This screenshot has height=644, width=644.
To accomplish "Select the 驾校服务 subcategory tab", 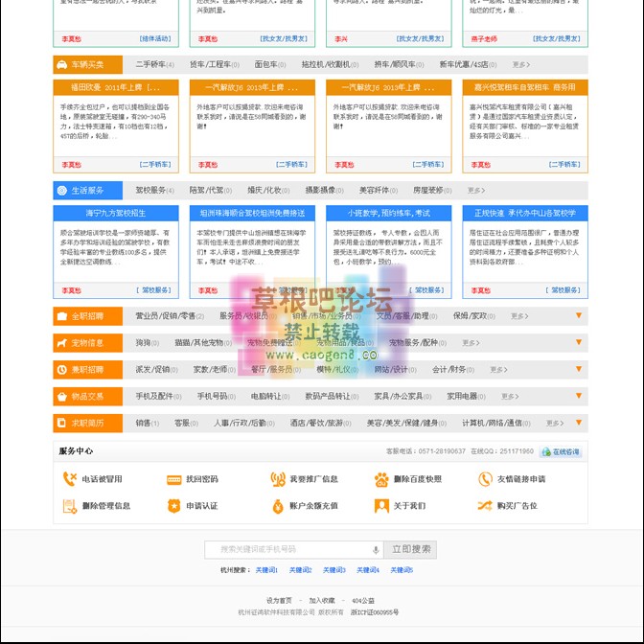I will (155, 190).
